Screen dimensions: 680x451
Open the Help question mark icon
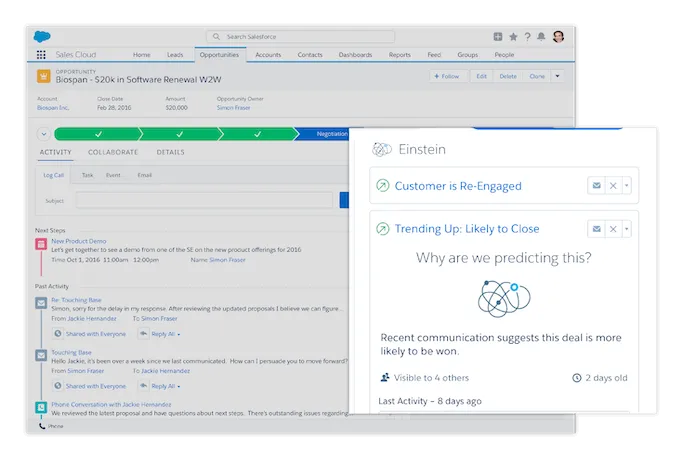tap(527, 37)
